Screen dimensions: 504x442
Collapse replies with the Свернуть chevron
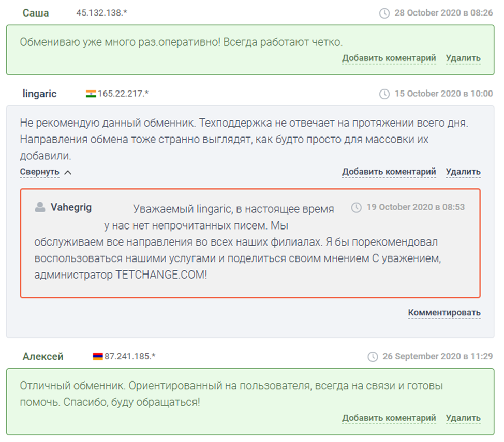(x=68, y=173)
